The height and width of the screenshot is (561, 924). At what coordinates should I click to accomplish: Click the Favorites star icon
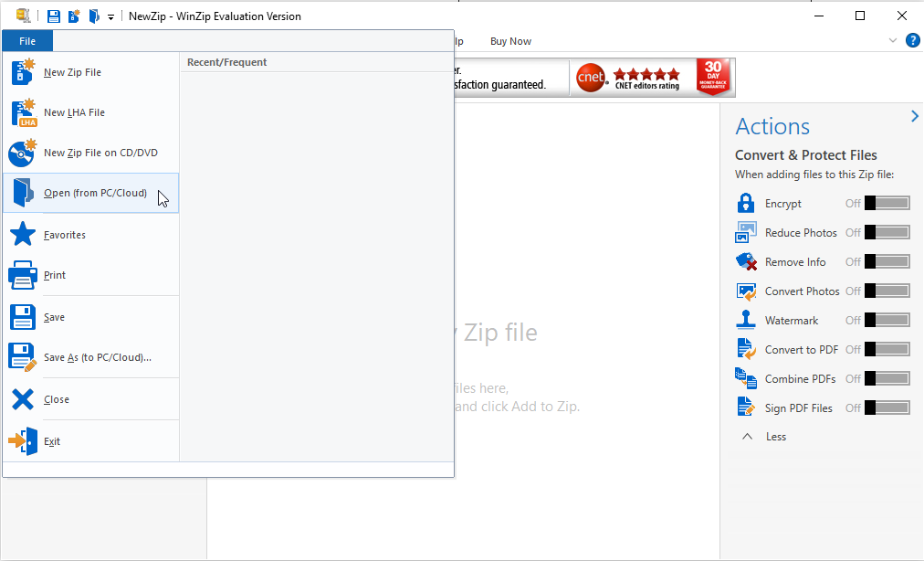click(x=23, y=234)
